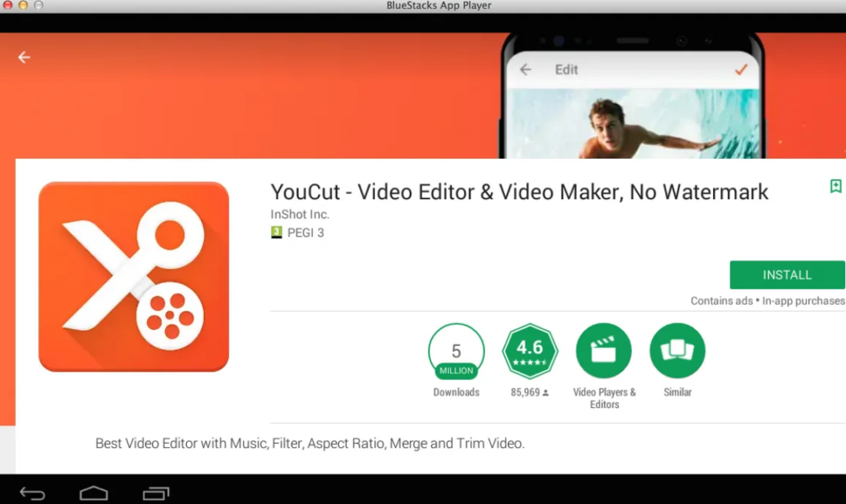
Task: Click the Video Players & Editors label
Action: [x=604, y=398]
